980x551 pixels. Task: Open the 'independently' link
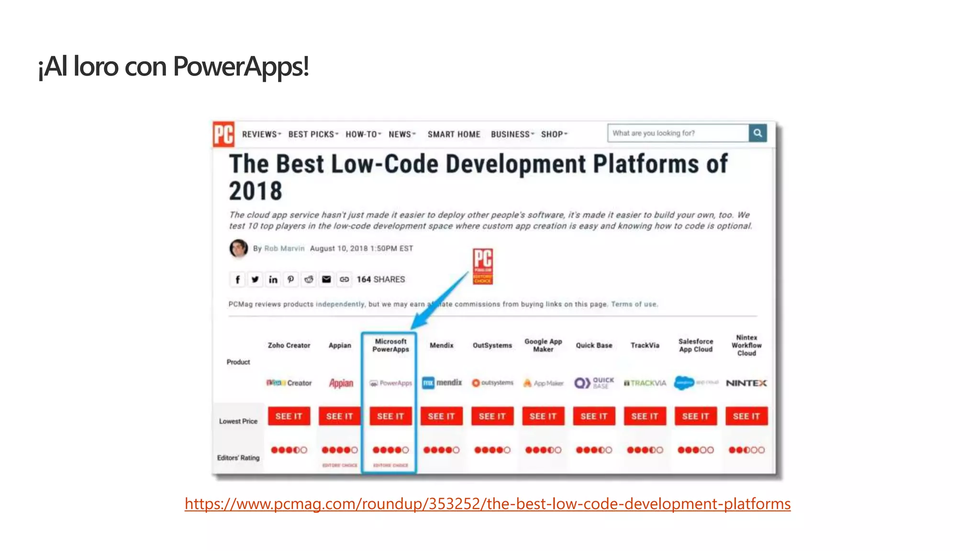point(340,304)
